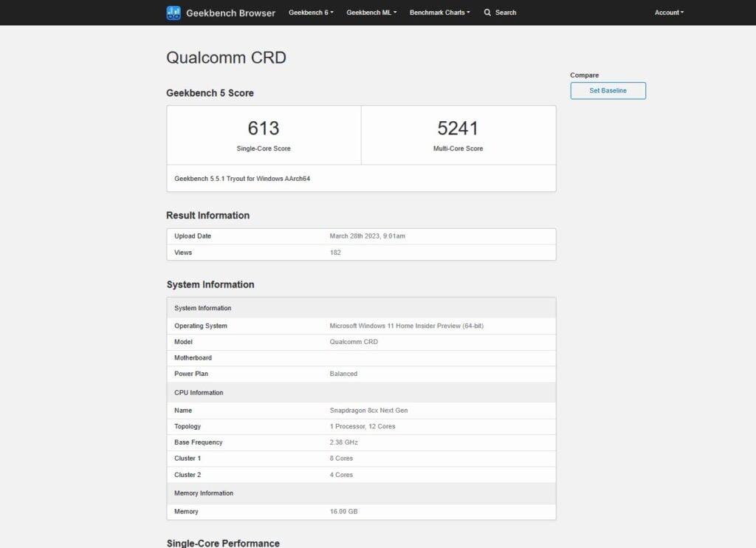The height and width of the screenshot is (548, 756).
Task: Click the Motherboard row label
Action: [193, 357]
